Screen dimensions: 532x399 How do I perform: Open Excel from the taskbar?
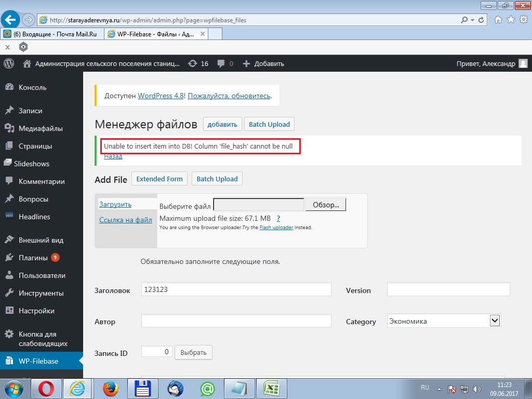271,388
